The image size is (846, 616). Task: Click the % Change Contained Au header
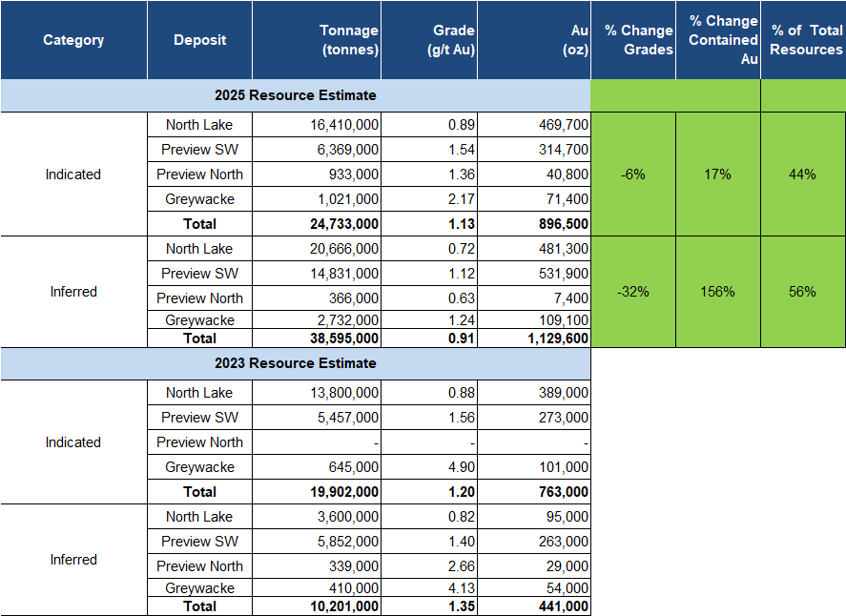coord(718,40)
